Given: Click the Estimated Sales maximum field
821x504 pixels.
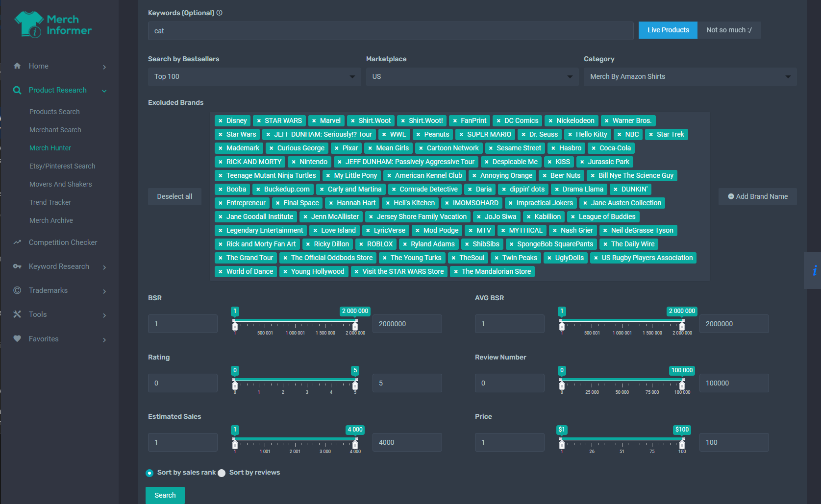Looking at the screenshot, I should point(407,442).
